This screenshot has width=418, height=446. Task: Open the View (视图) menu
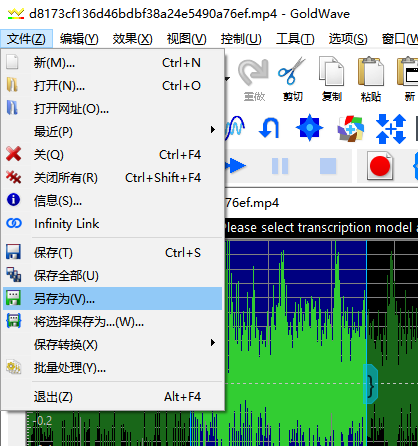click(186, 39)
